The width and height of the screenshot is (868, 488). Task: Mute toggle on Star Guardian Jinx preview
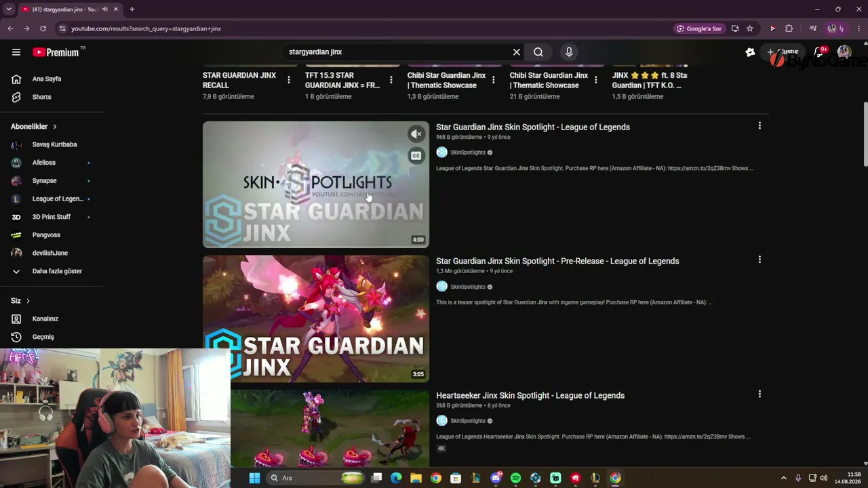pyautogui.click(x=416, y=134)
